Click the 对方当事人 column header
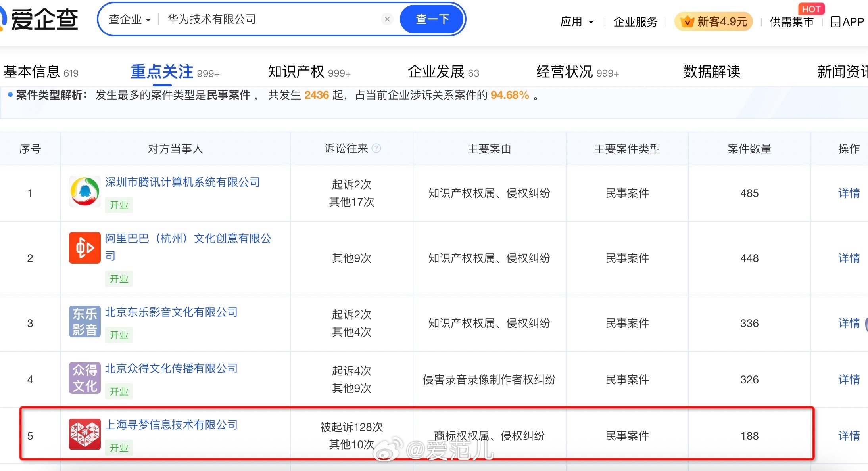This screenshot has height=471, width=868. pyautogui.click(x=175, y=149)
